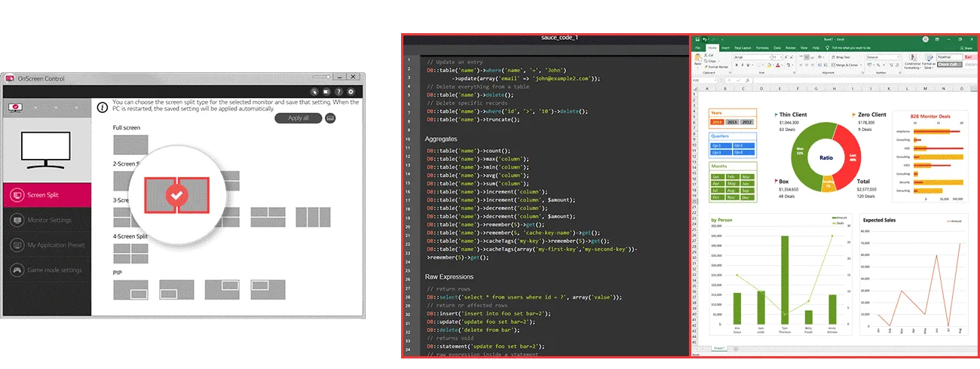Screen dimensions: 980x369
Task: Click the Format as Table icon
Action: pos(929,59)
